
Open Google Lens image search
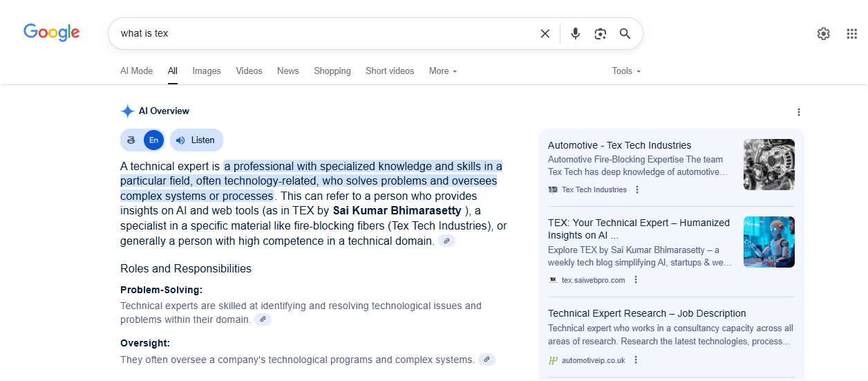(x=600, y=33)
